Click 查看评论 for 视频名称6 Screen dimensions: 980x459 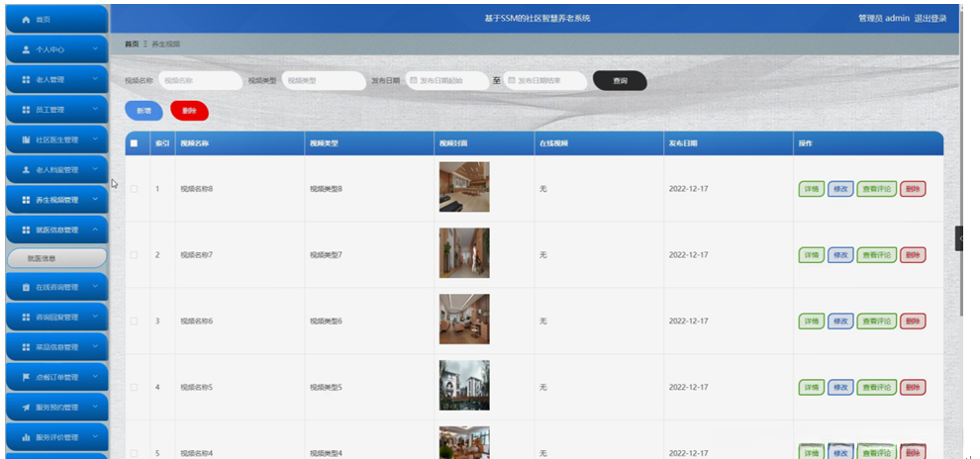[877, 321]
